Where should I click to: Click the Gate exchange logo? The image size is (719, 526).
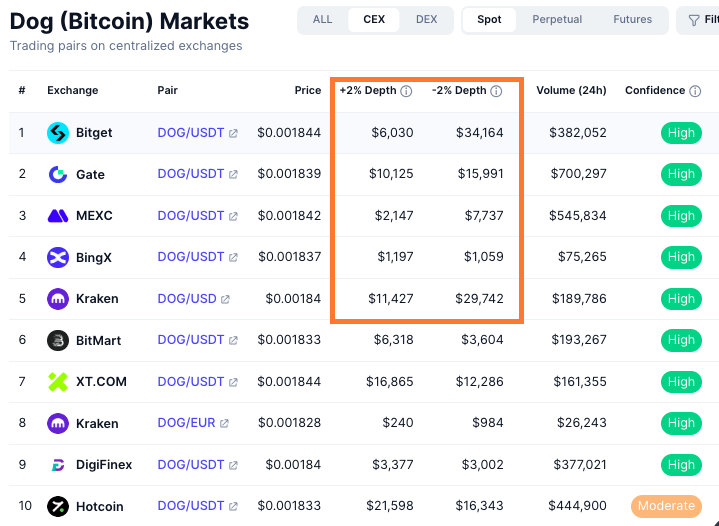pos(58,174)
